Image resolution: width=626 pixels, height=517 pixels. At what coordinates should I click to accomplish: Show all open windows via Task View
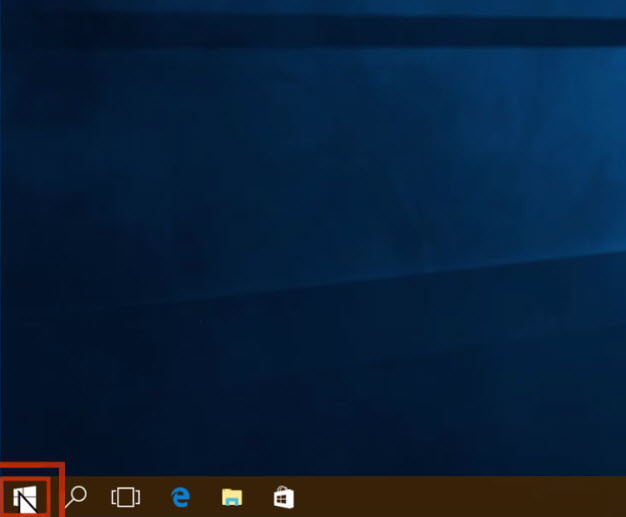click(x=126, y=496)
